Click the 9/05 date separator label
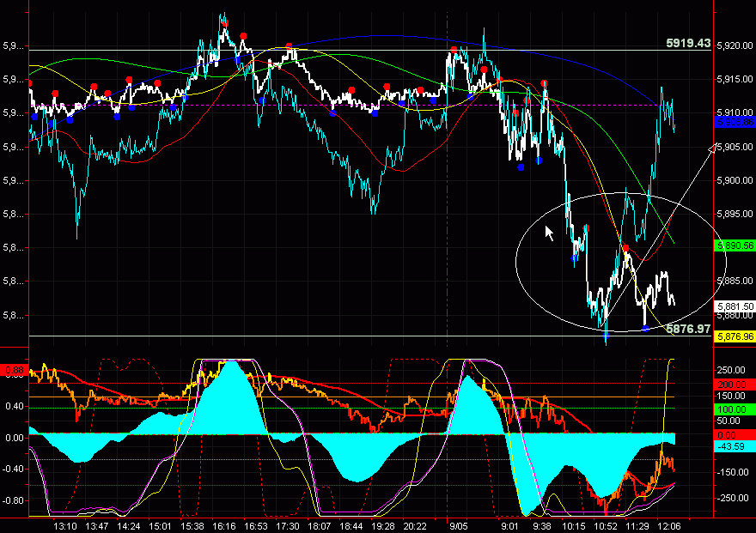Image resolution: width=756 pixels, height=533 pixels. coord(458,526)
